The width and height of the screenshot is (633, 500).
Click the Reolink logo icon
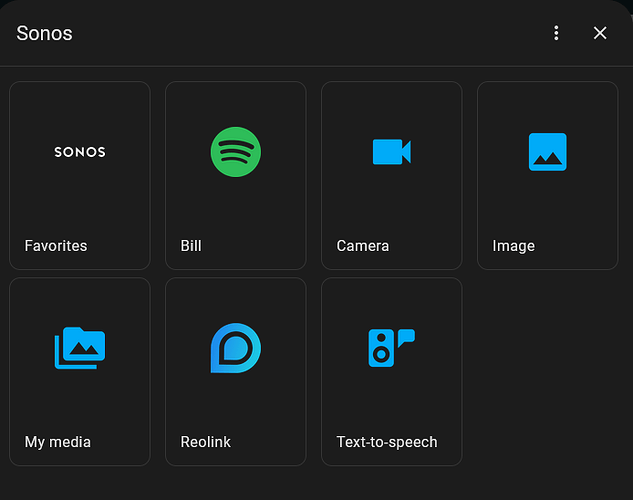coord(236,348)
